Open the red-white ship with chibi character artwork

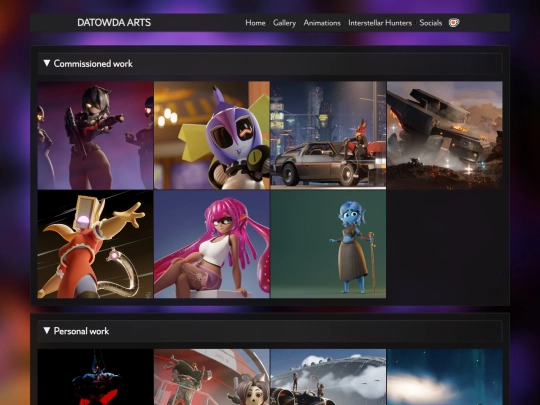(212, 377)
